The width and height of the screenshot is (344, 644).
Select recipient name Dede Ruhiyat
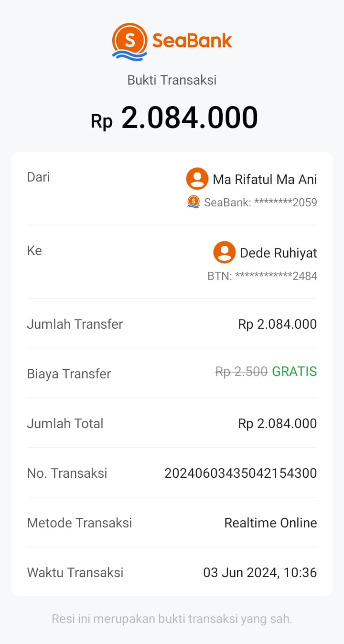click(x=279, y=253)
